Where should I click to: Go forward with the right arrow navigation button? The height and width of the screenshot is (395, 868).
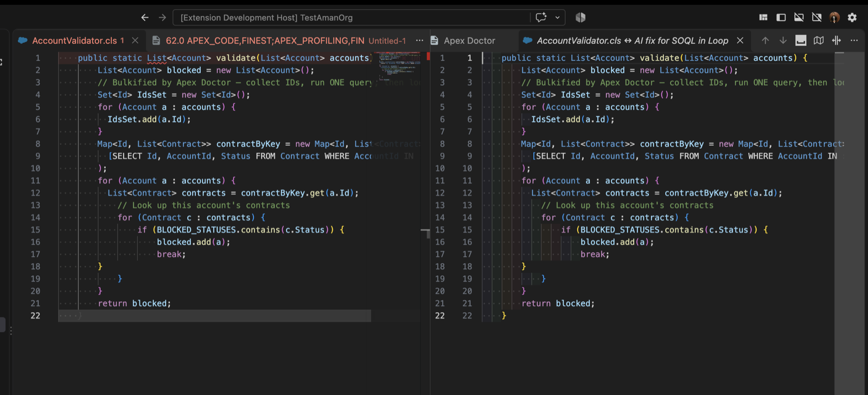tap(162, 17)
